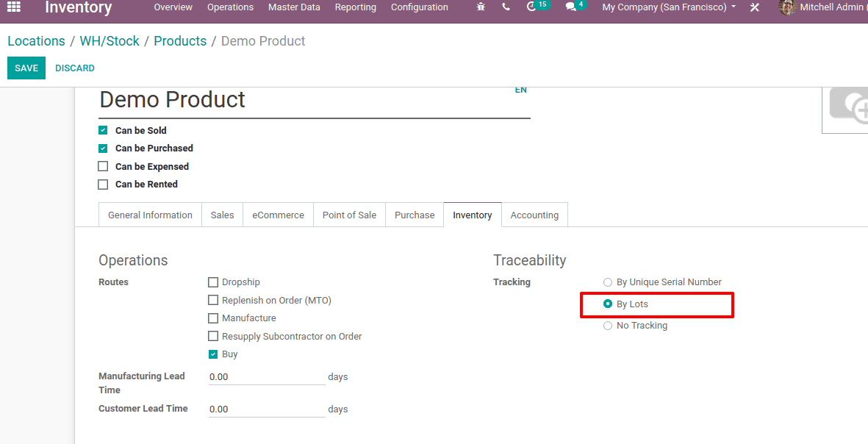868x444 pixels.
Task: Open the Overview menu
Action: click(173, 7)
